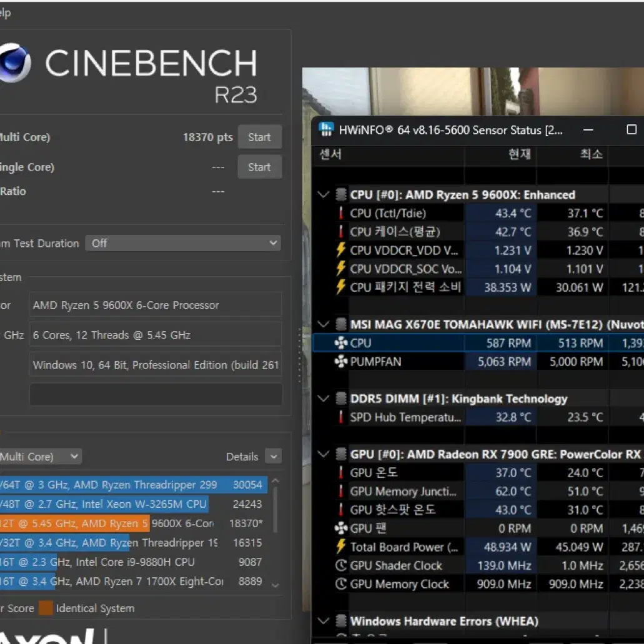The height and width of the screenshot is (644, 644).
Task: Click lightning icon of CPU 패키지 전력 row
Action: click(340, 287)
